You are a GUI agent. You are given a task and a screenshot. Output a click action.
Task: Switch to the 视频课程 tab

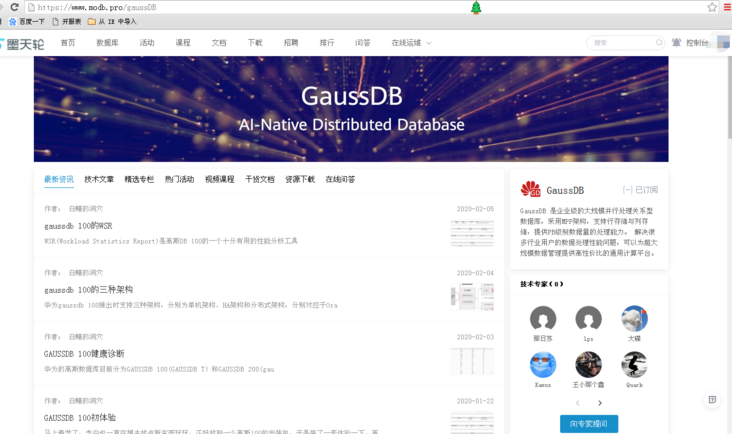[219, 179]
